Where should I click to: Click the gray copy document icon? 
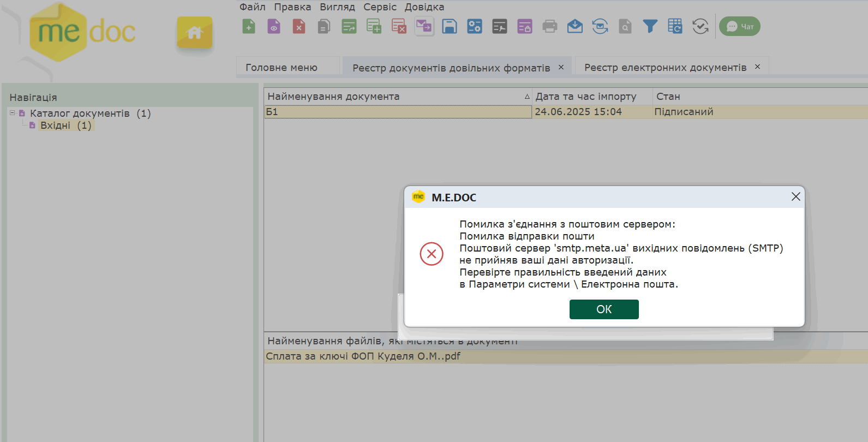(x=324, y=26)
